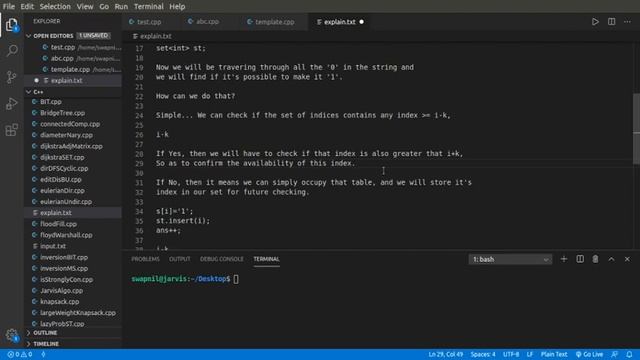
Task: Open abc.cpp in Open Editors list
Action: [73, 58]
